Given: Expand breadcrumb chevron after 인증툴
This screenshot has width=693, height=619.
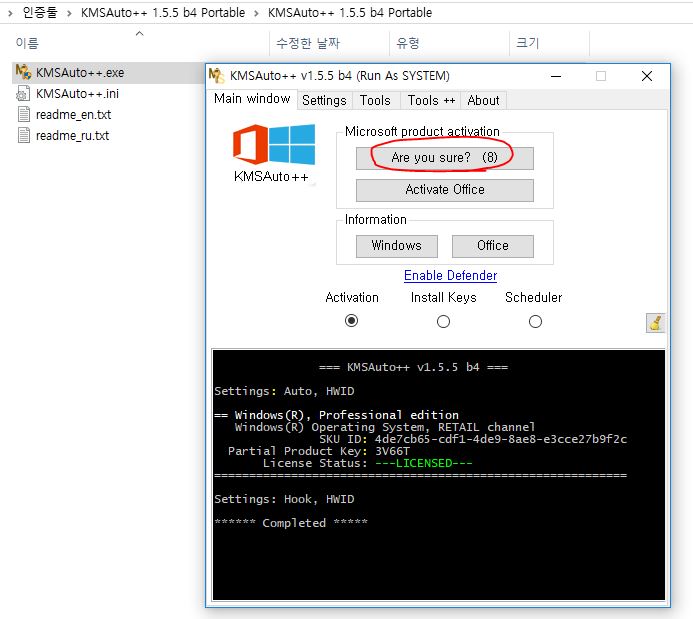Looking at the screenshot, I should [69, 13].
